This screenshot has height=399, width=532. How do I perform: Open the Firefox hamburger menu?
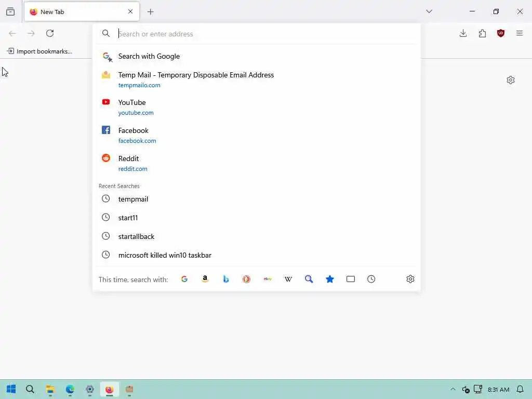point(519,33)
